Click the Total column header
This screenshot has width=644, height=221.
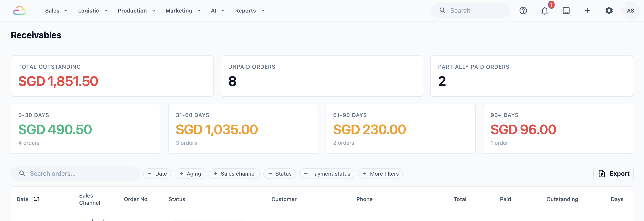[x=460, y=199]
